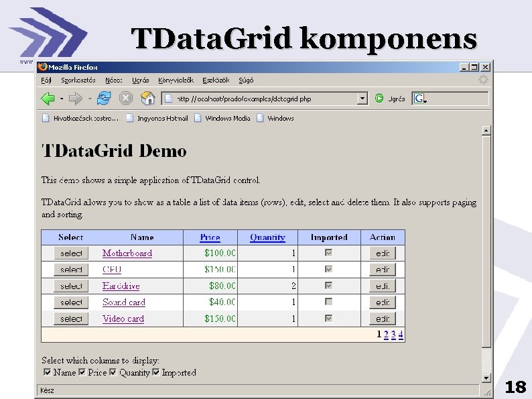Open the Szerkesztés menu

(78, 80)
